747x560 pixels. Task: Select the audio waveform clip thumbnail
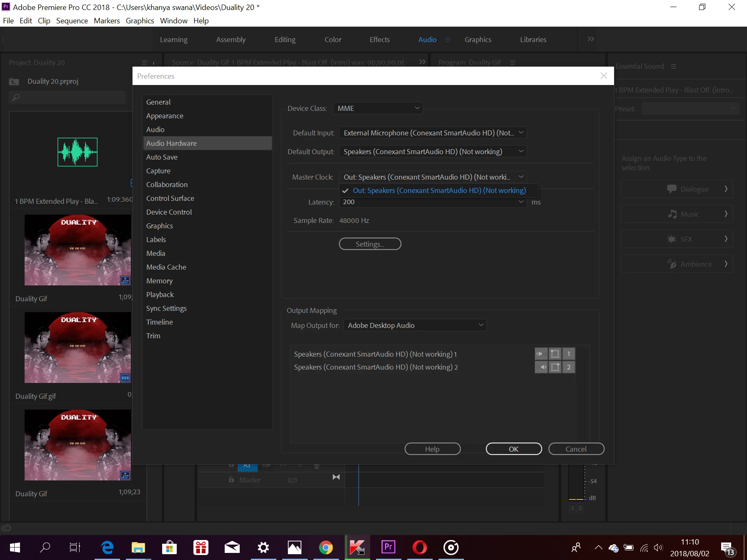click(x=78, y=152)
